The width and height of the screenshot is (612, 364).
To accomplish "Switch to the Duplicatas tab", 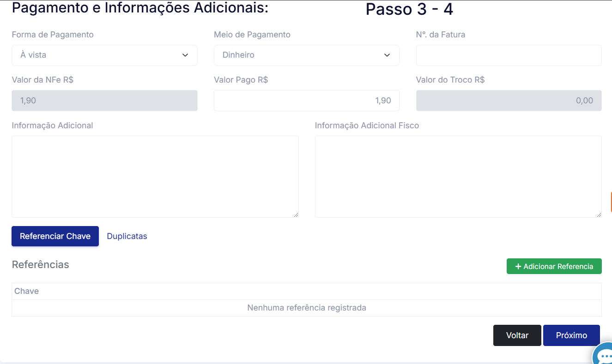I will pyautogui.click(x=127, y=236).
